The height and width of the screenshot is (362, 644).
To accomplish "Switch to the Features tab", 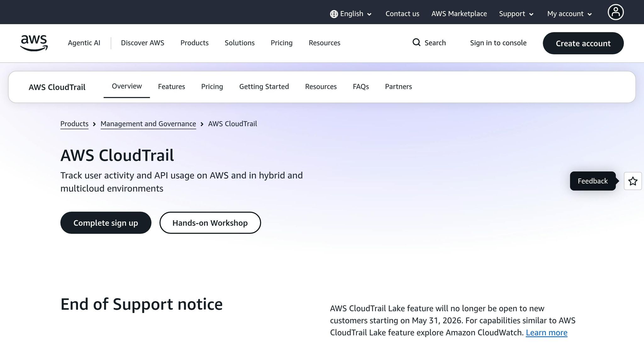I will [x=171, y=86].
